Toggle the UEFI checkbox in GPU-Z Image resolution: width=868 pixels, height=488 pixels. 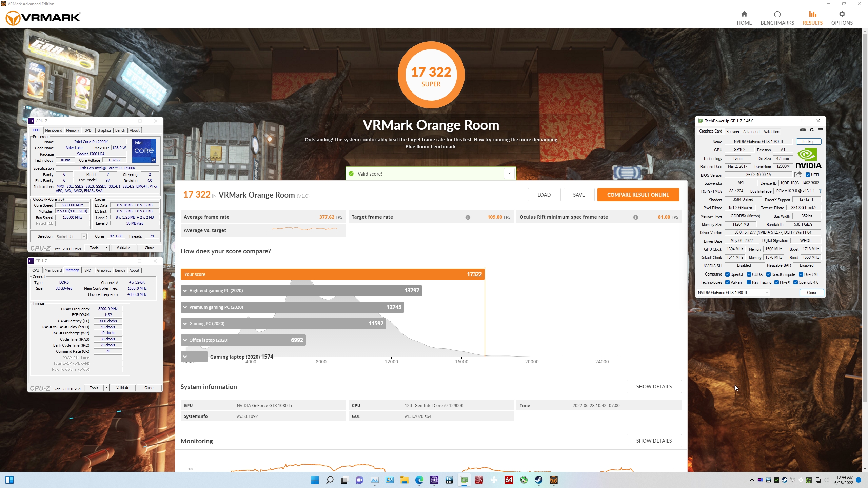coord(808,175)
